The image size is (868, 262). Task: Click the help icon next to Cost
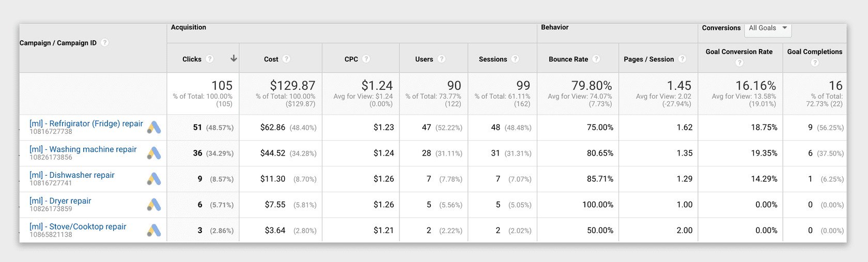point(286,59)
